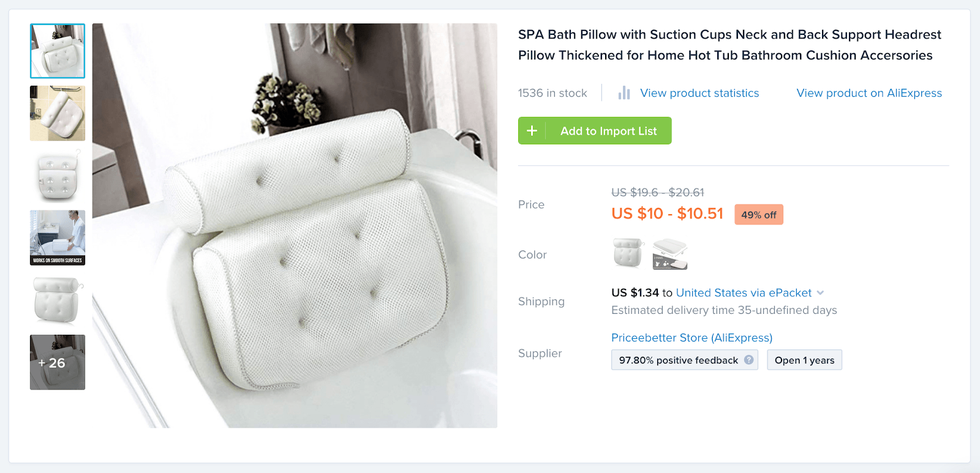The image size is (980, 473).
Task: Select the fifth pillow thumbnail image
Action: (x=58, y=300)
